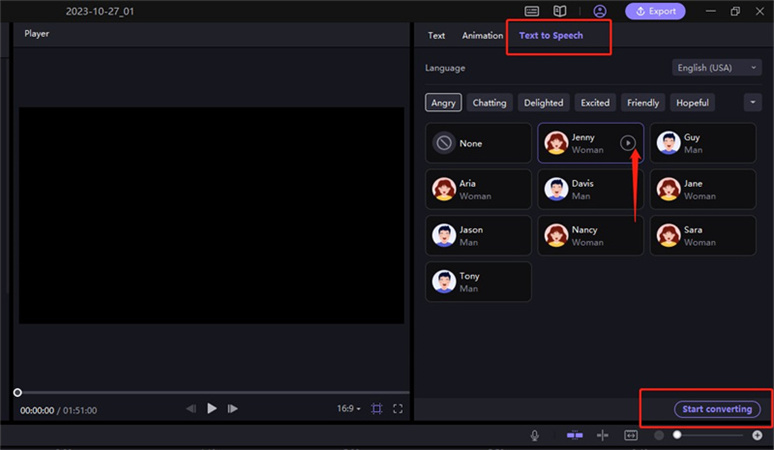Click the microphone record icon

point(535,436)
